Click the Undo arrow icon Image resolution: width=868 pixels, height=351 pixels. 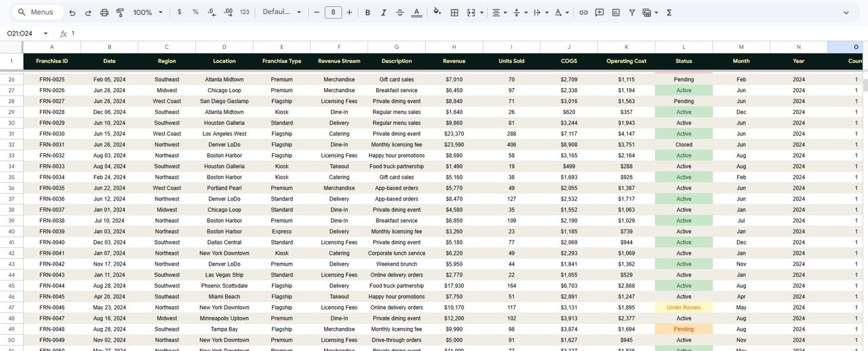(72, 12)
